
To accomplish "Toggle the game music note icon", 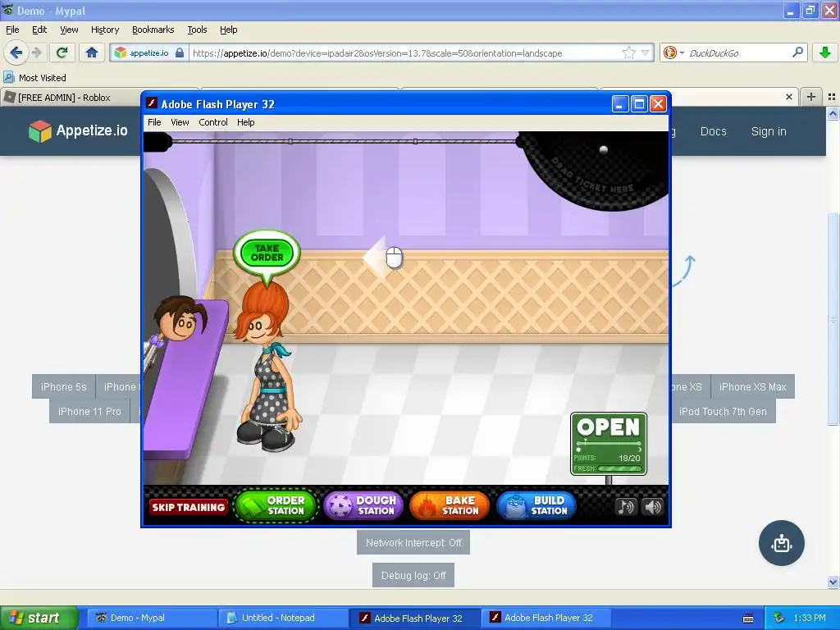I will click(625, 507).
